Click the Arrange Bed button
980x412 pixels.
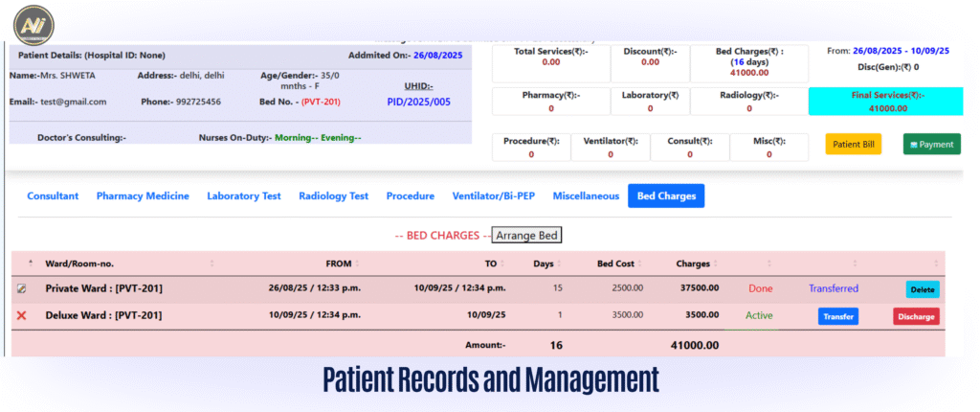pyautogui.click(x=526, y=236)
